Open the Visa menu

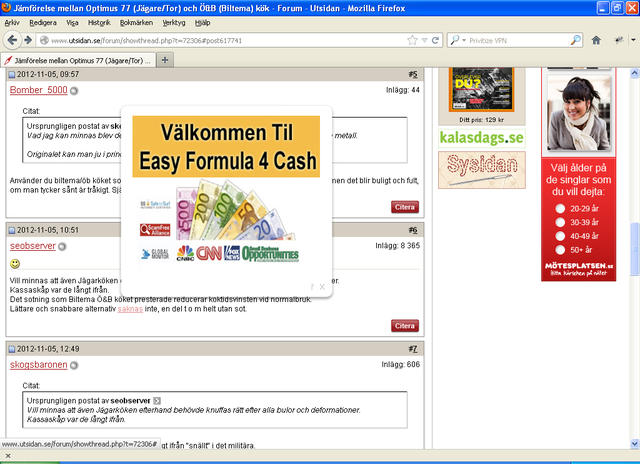(x=72, y=23)
